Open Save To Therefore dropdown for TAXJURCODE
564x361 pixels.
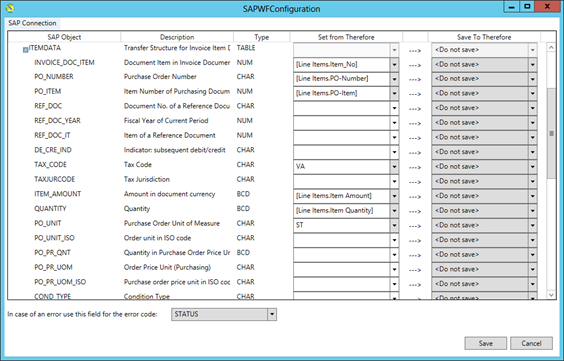click(533, 182)
